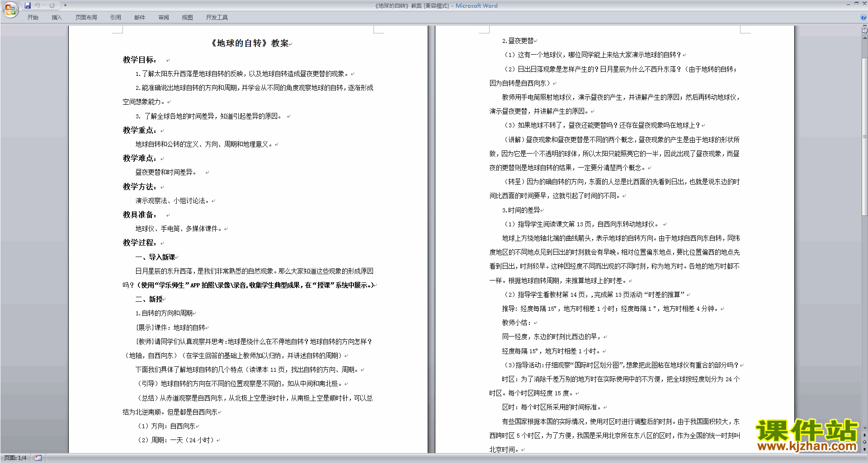
Task: Switch to the 页面布局 tab
Action: pyautogui.click(x=86, y=18)
